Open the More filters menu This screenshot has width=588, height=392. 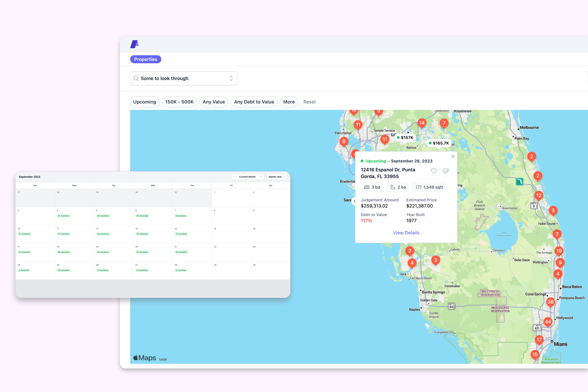(289, 102)
